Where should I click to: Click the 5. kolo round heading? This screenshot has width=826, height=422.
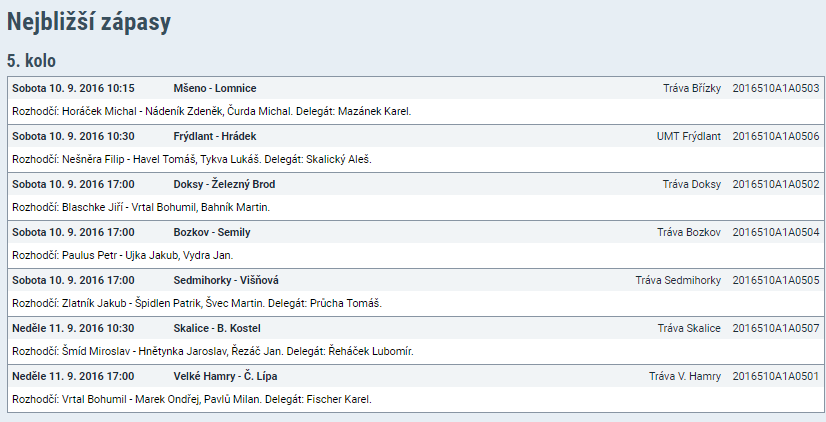click(31, 61)
